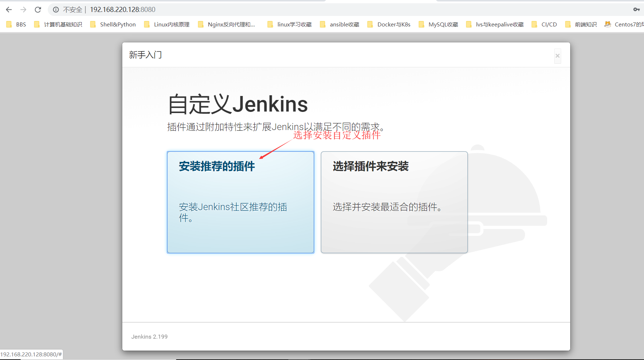Click the Centos7 bookmark dog favicon
Screen dimensions: 644x360
pyautogui.click(x=609, y=24)
